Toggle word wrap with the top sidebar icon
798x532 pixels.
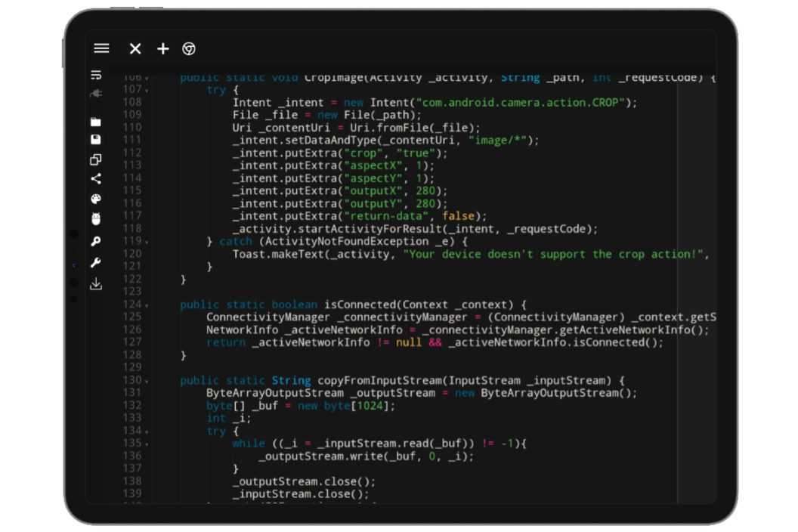tap(97, 74)
